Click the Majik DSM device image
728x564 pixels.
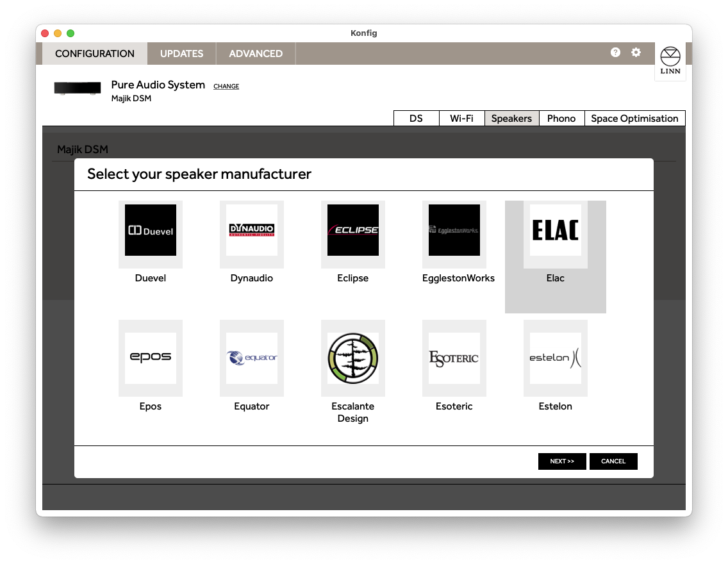[x=78, y=88]
